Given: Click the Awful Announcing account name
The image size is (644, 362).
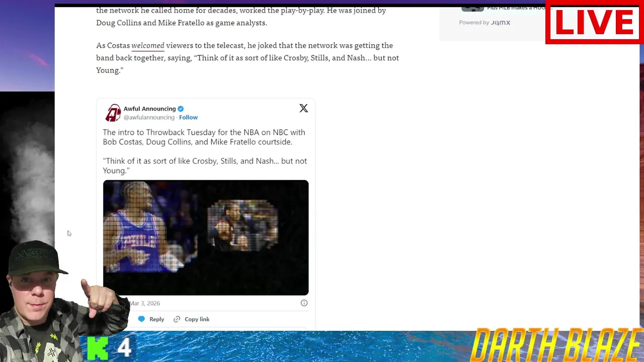Looking at the screenshot, I should tap(149, 109).
